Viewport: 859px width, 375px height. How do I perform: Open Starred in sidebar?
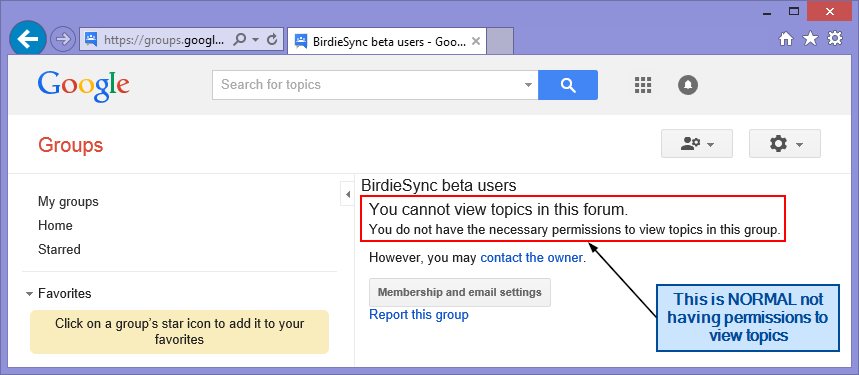pos(59,250)
